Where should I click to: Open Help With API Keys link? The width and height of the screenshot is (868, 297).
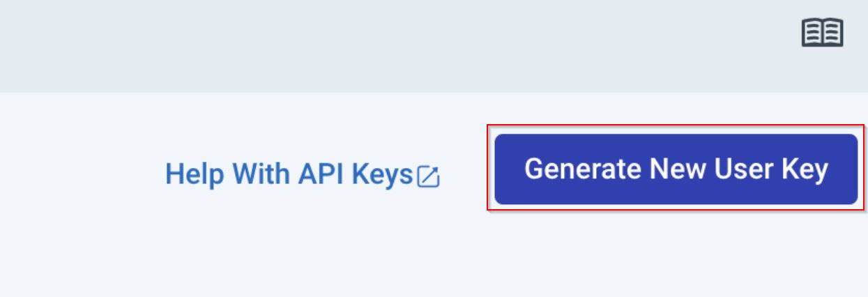tap(289, 174)
